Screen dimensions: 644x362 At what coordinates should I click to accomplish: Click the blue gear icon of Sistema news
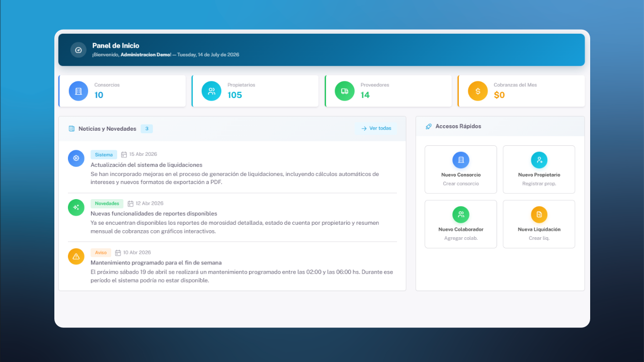[x=76, y=158]
